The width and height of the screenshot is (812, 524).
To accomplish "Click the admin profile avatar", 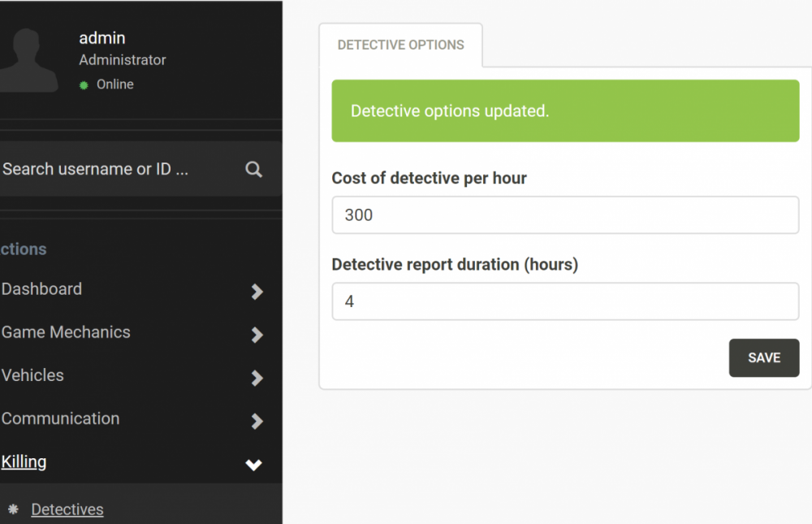I will pyautogui.click(x=28, y=61).
